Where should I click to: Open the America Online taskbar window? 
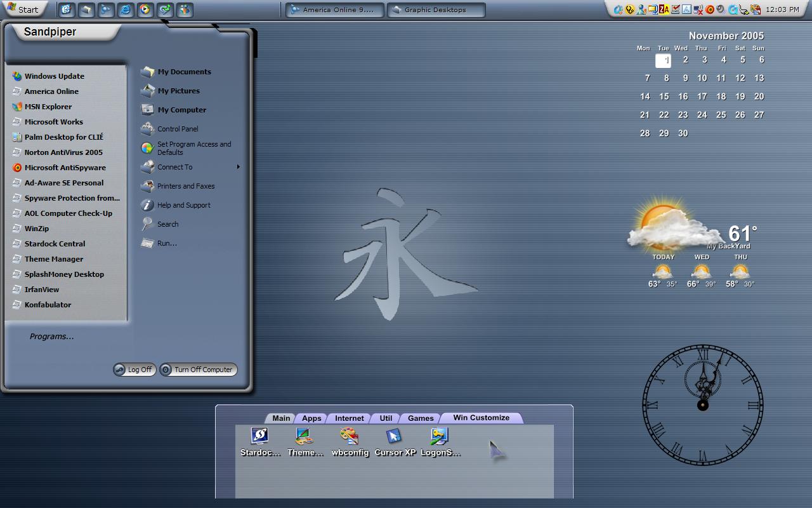pos(334,10)
